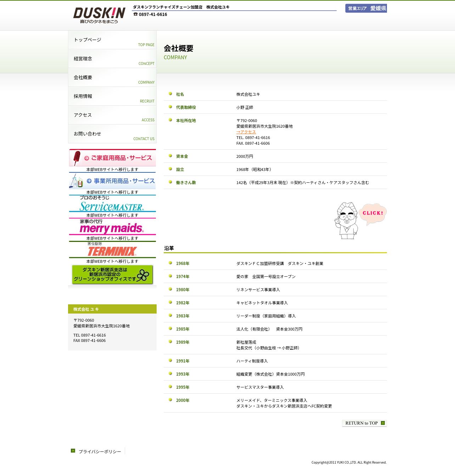
Task: Follow the →アクセス link in 本社所在地
Action: click(x=246, y=132)
